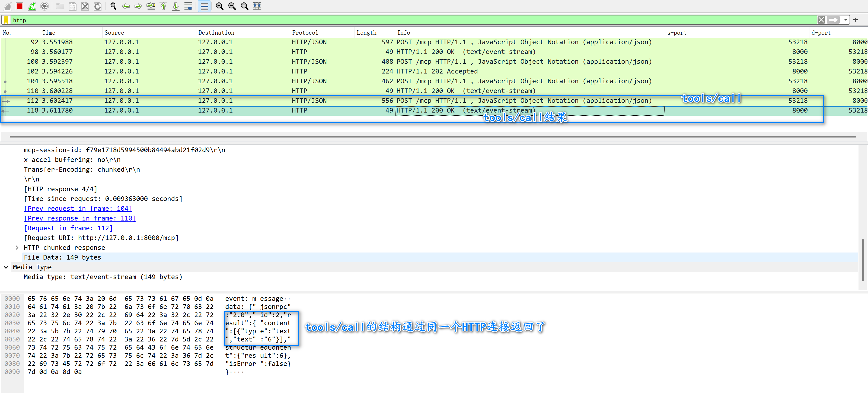Open display filter bookmarks icon
This screenshot has width=868, height=393.
coord(6,20)
